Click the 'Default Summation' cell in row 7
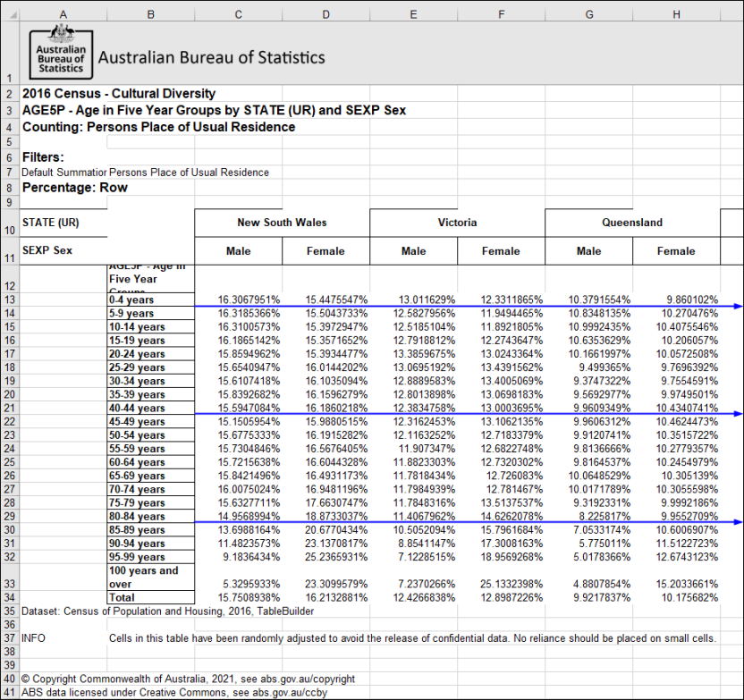This screenshot has width=744, height=700. tap(63, 173)
